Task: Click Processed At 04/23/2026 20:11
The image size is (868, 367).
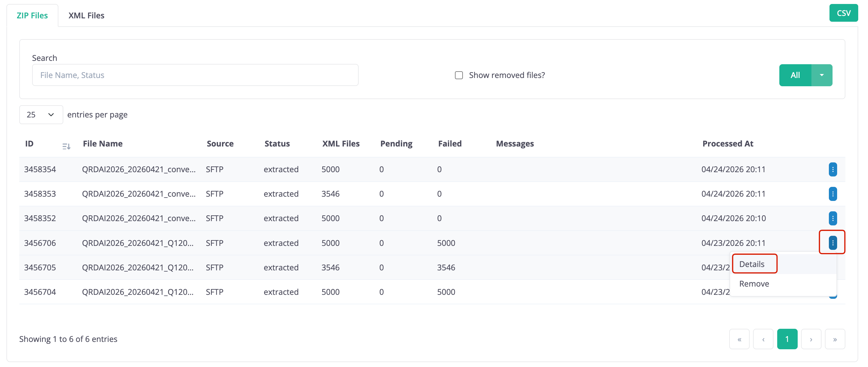Action: point(733,243)
